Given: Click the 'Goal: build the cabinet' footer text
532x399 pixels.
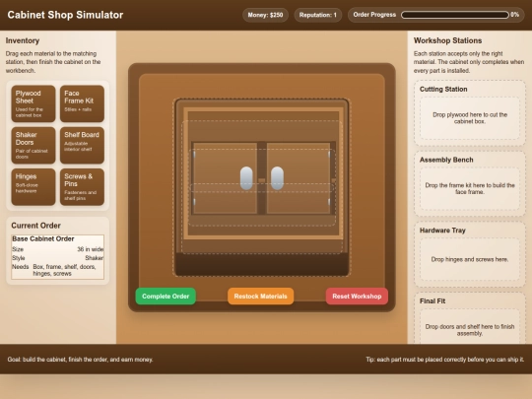Looking at the screenshot, I should click(x=80, y=360).
